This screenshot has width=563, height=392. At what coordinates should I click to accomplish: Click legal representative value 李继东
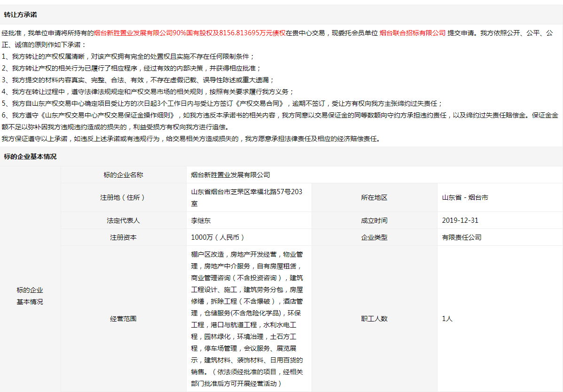201,220
